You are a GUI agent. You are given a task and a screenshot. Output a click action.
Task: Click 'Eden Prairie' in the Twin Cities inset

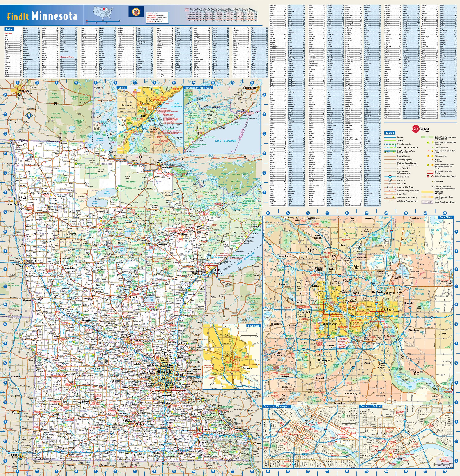pos(279,354)
